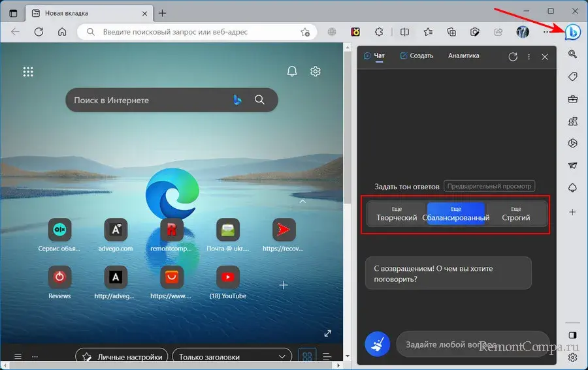This screenshot has width=588, height=370.
Task: Open the Favorites star list icon
Action: click(x=428, y=32)
